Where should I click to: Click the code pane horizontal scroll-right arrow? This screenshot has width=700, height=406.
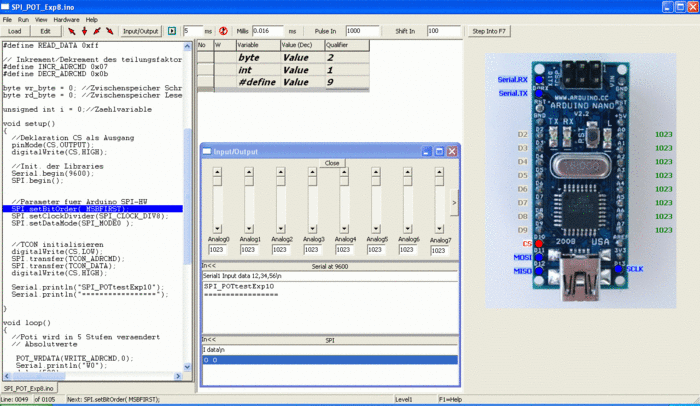pos(178,376)
